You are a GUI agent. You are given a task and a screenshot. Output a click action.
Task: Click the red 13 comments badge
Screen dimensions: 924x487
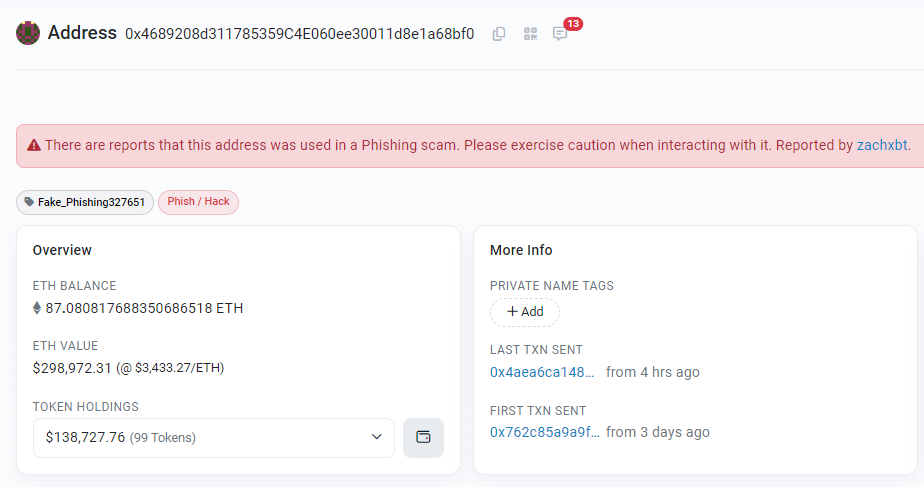[573, 23]
